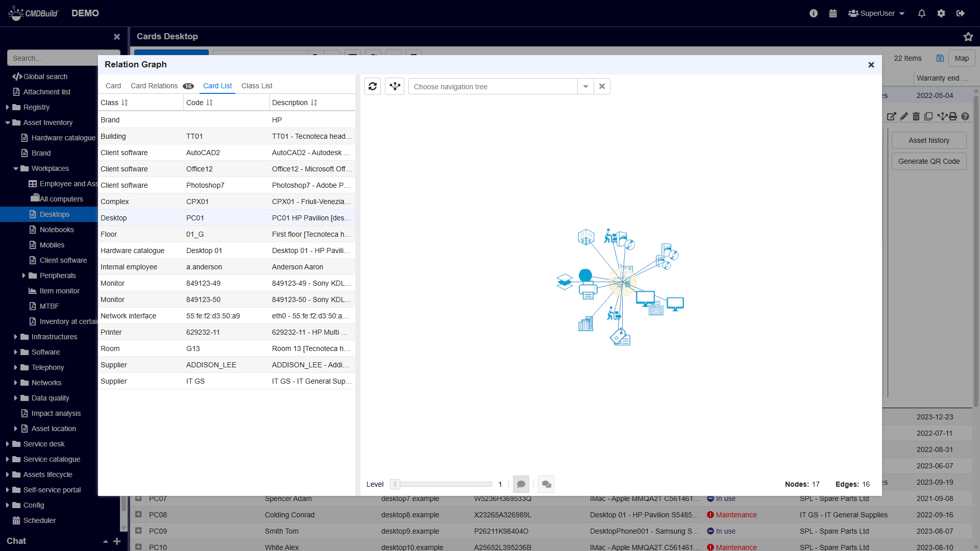Screen dimensions: 980x551
Task: Open the calendar icon in header
Action: point(833,13)
